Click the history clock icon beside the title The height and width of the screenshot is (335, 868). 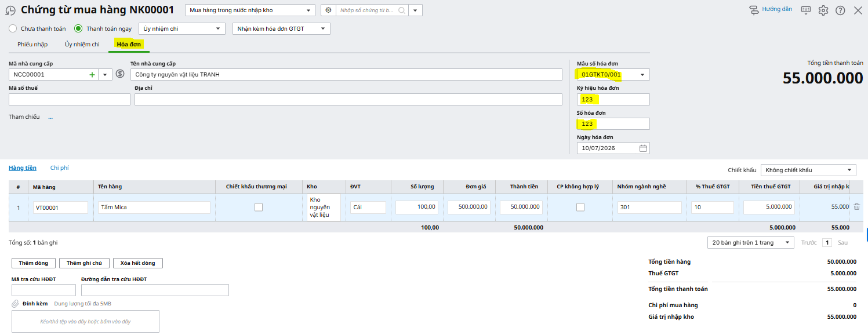tap(10, 10)
